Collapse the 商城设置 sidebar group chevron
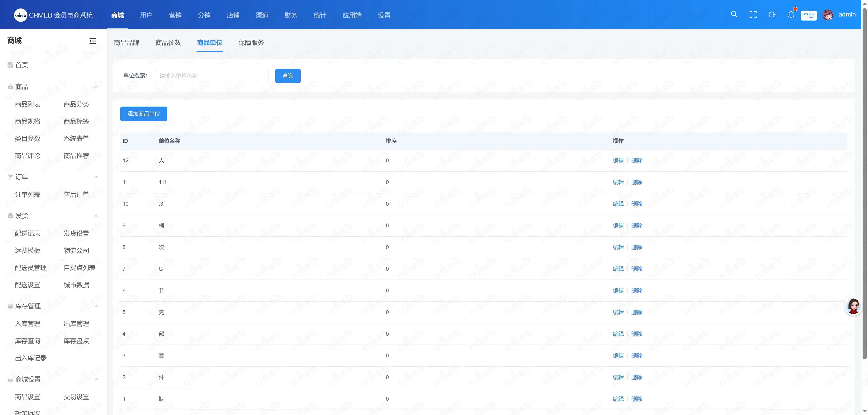Screen dimensions: 868x415 click(x=96, y=379)
